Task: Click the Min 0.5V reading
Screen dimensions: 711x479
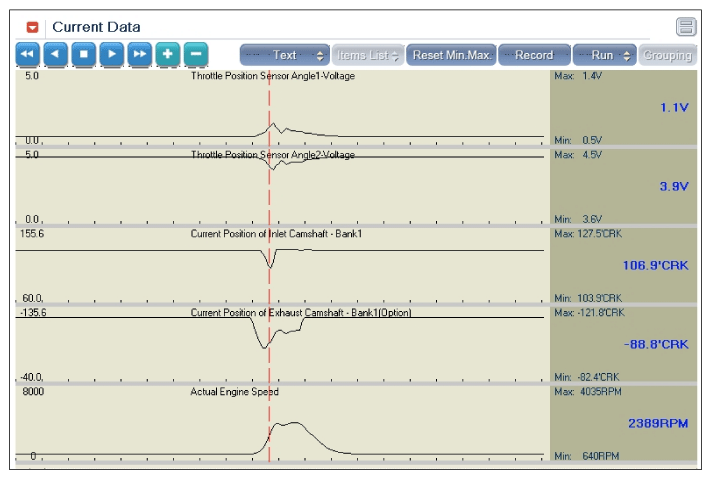Action: [x=578, y=140]
